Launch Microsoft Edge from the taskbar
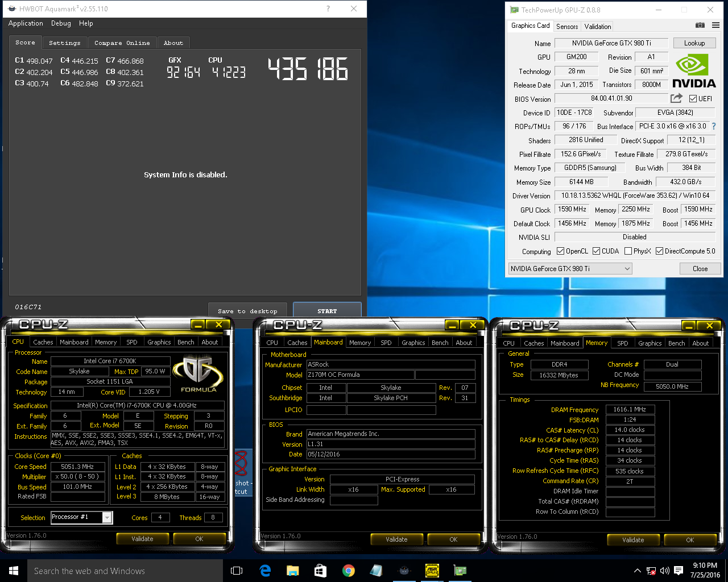This screenshot has height=582, width=728. click(265, 571)
